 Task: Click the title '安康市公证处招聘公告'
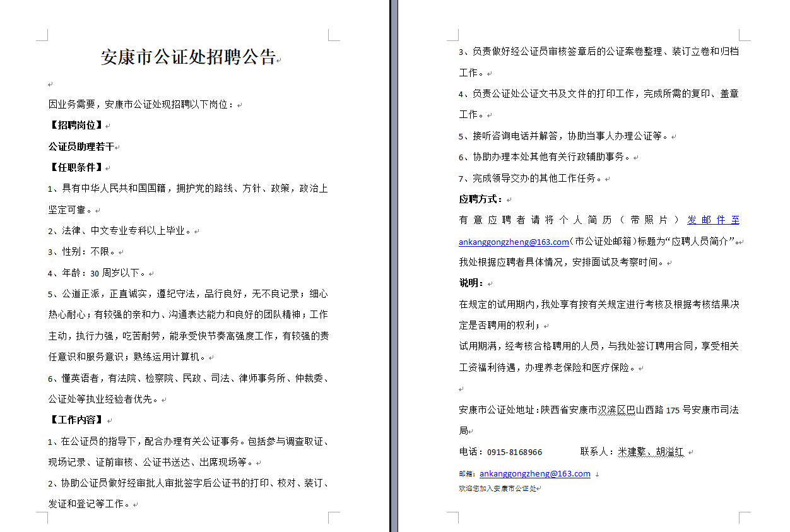click(x=188, y=57)
